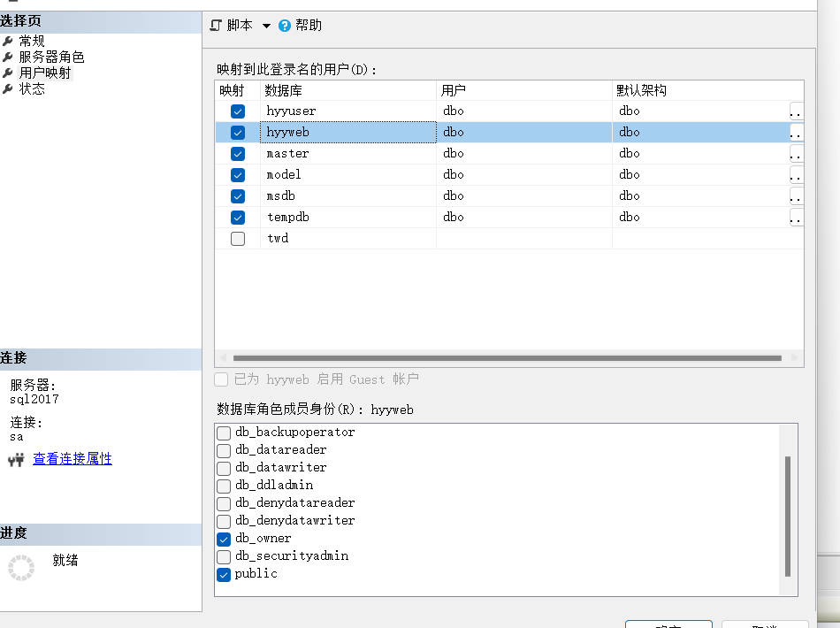Enable mapping for twd database
Image resolution: width=840 pixels, height=628 pixels.
click(x=238, y=239)
